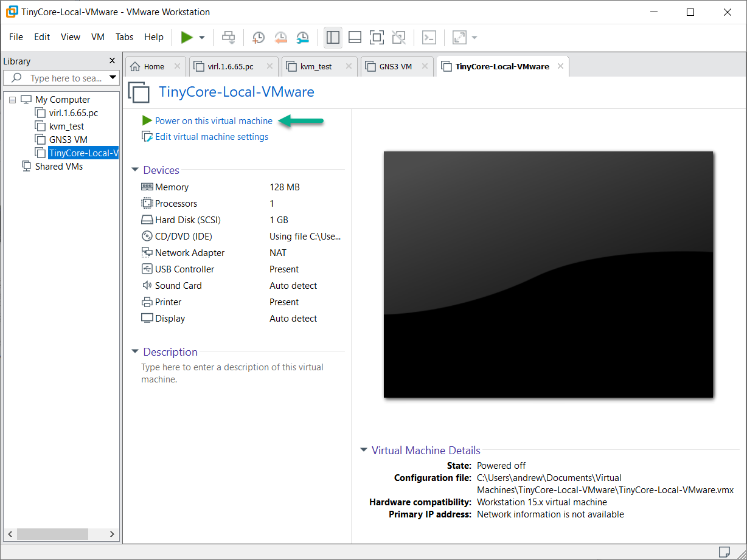Click the VM screen preview thumbnail
The width and height of the screenshot is (747, 560).
pyautogui.click(x=548, y=274)
